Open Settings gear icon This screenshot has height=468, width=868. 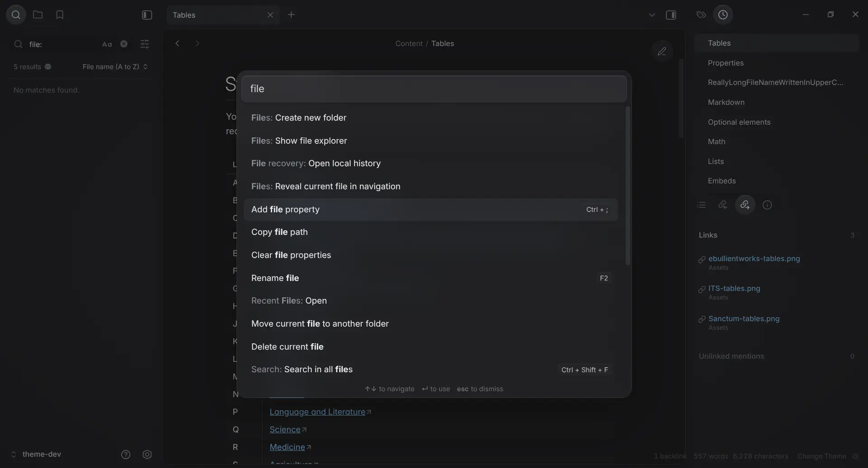click(147, 454)
